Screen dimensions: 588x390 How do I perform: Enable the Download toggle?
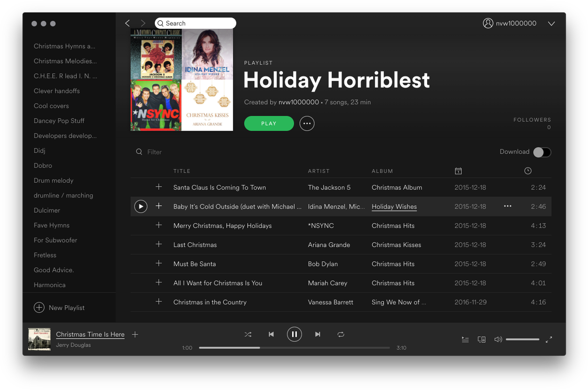(x=542, y=152)
